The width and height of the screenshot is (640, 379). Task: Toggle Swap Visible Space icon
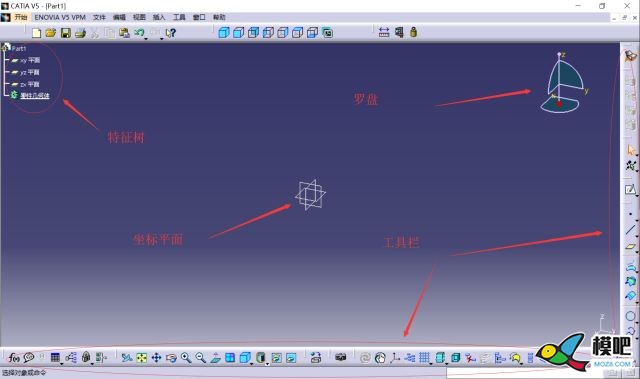[x=291, y=358]
